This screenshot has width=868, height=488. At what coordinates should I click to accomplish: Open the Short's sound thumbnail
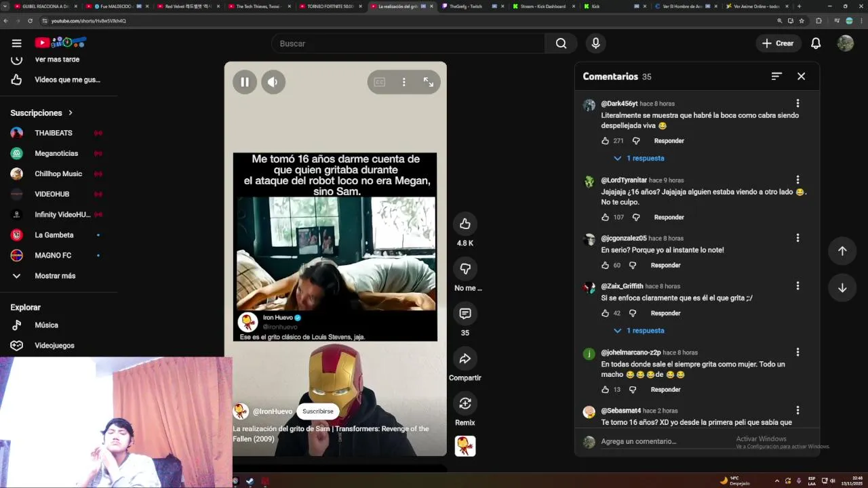pos(465,445)
